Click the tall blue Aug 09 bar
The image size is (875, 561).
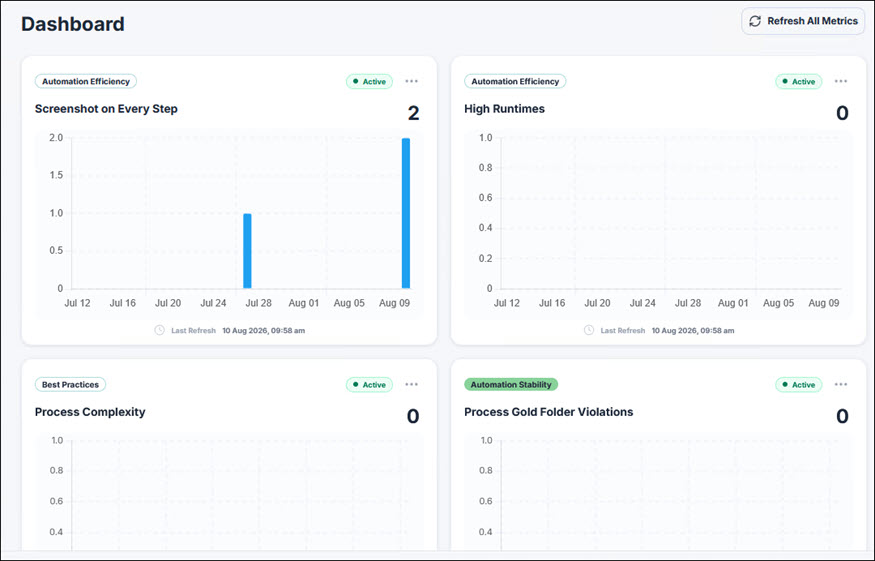click(x=406, y=213)
